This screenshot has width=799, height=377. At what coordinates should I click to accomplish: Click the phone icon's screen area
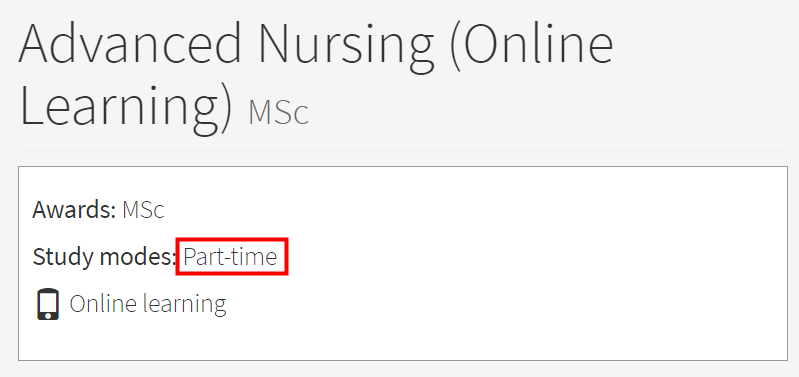[x=48, y=302]
